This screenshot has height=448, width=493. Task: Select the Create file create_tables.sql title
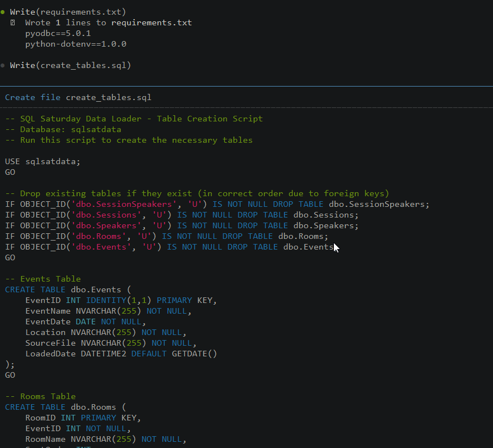(77, 97)
